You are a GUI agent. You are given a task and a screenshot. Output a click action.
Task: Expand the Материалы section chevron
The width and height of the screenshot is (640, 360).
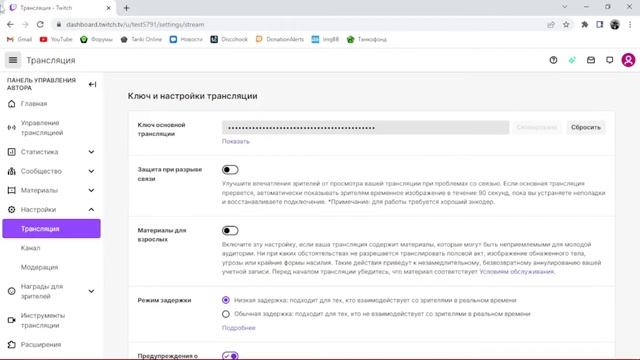tap(91, 190)
